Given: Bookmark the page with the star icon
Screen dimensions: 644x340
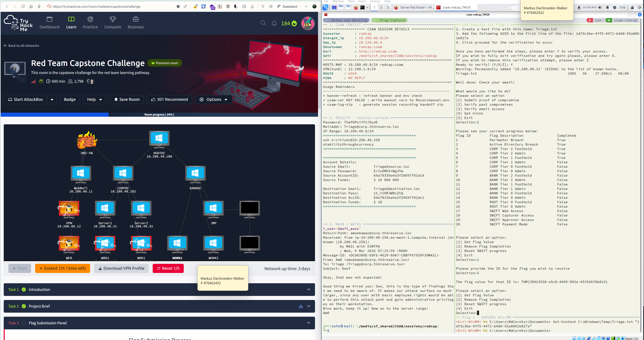Looking at the screenshot, I should point(178,7).
